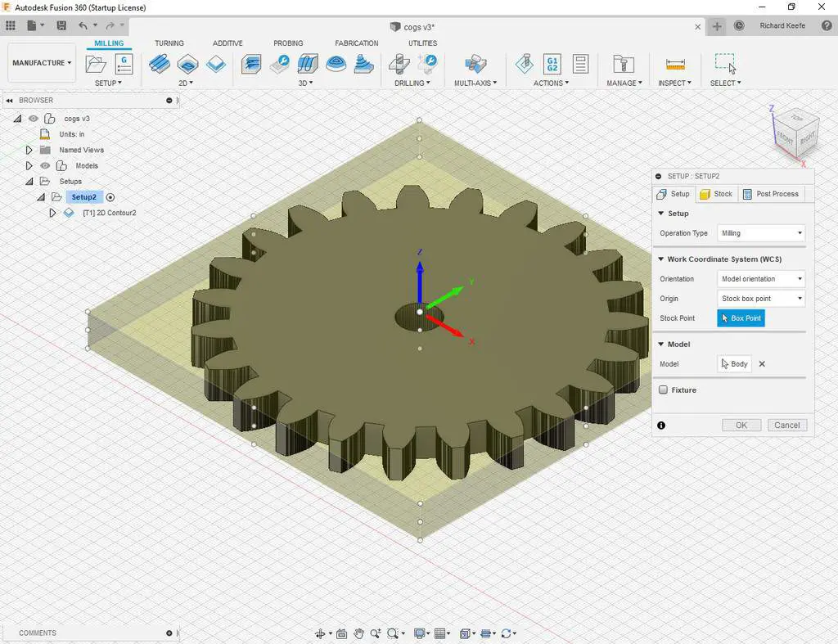Image resolution: width=838 pixels, height=644 pixels.
Task: Select the Orbit tool at screen bottom
Action: (322, 633)
